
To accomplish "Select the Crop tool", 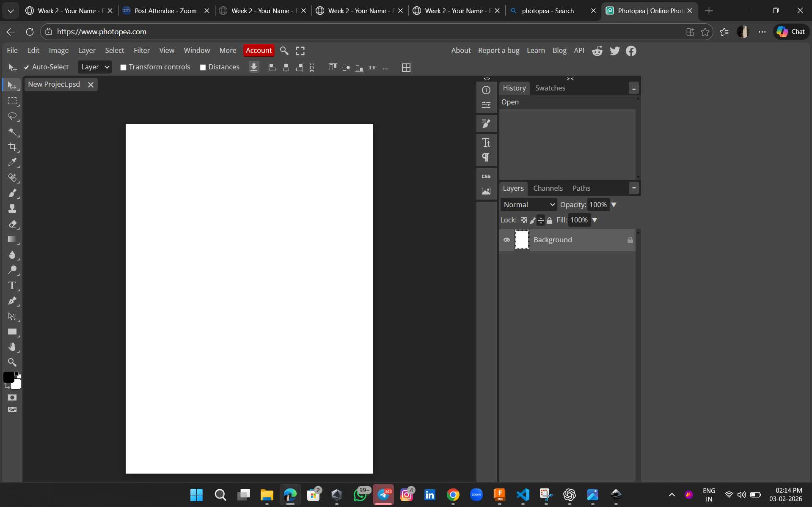I will click(x=12, y=147).
